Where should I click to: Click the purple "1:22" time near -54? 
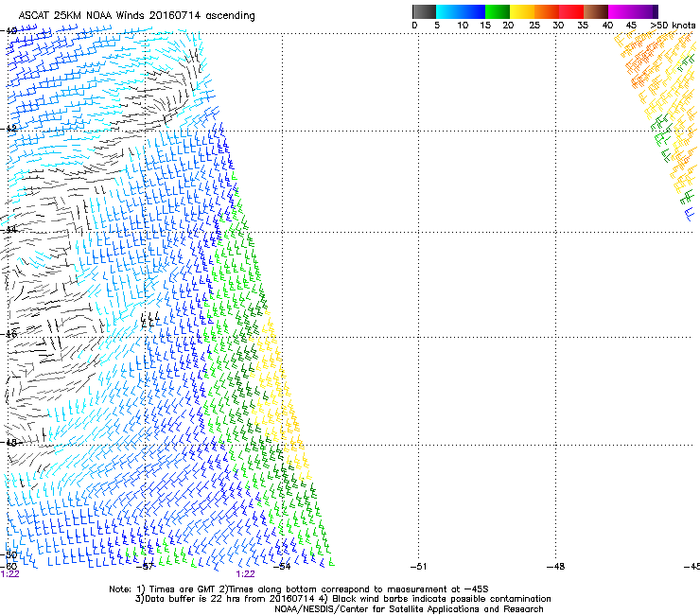point(246,574)
